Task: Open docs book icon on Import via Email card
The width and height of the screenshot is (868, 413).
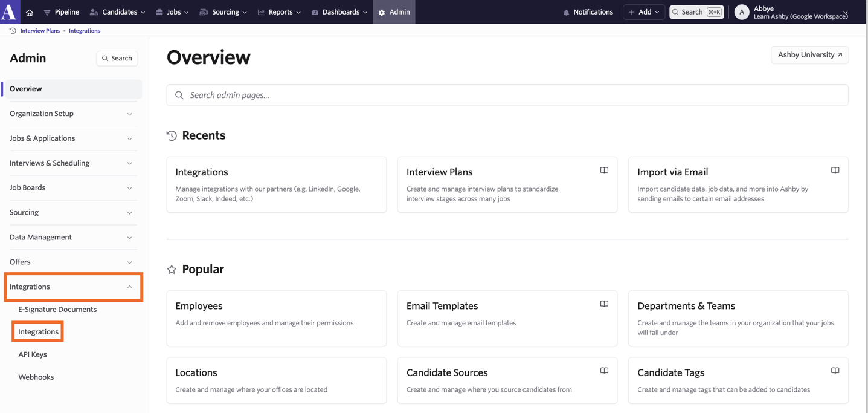Action: [835, 171]
